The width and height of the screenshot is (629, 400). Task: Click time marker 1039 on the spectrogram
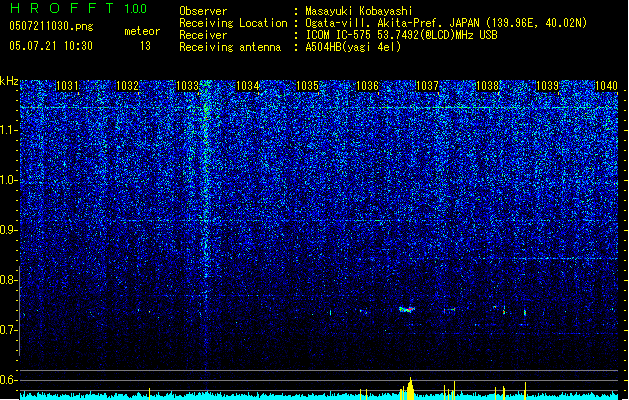[548, 86]
